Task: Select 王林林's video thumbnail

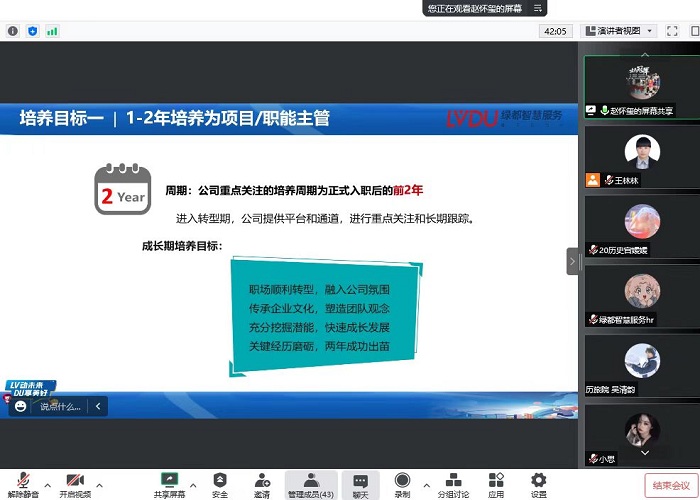Action: pos(641,156)
